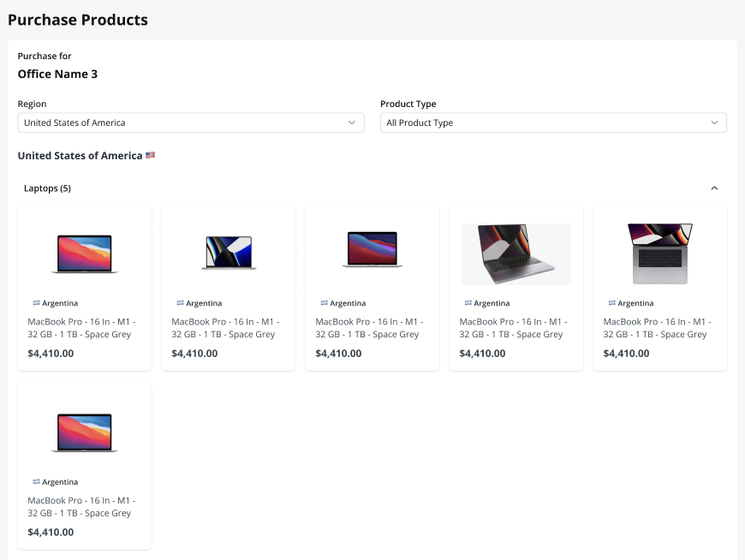Click the Argentina flag on second card
This screenshot has width=745, height=560.
[180, 303]
